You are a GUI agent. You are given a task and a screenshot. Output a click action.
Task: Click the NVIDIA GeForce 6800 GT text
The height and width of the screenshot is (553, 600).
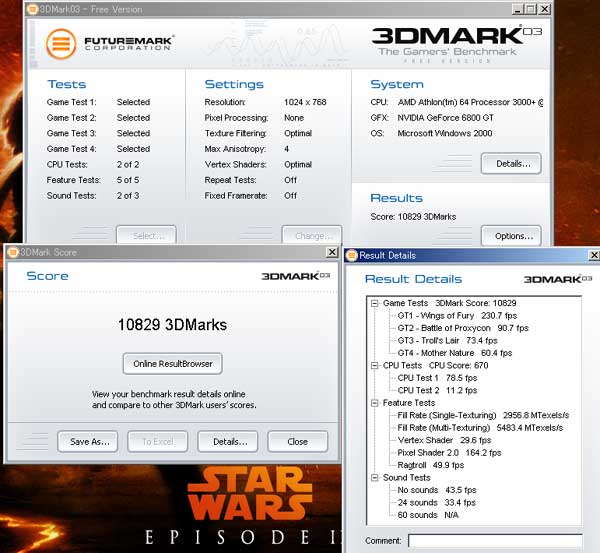click(x=445, y=118)
